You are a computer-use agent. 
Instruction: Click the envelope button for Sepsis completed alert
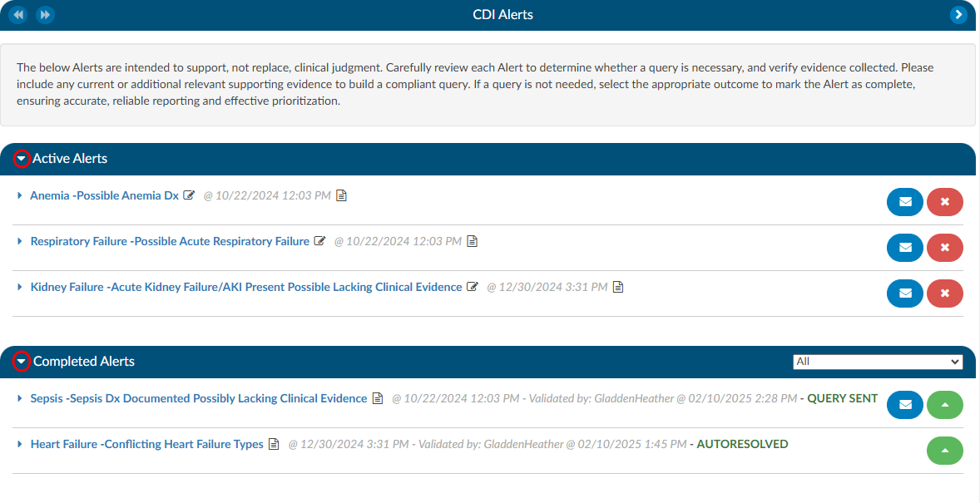point(905,405)
